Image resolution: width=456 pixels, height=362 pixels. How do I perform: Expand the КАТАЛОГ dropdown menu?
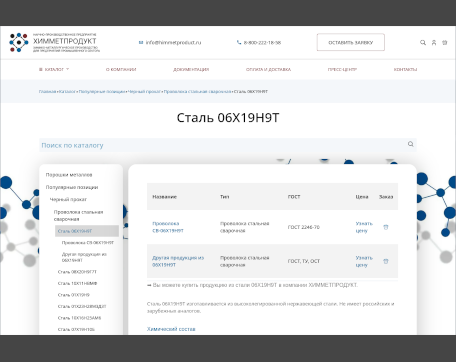tap(54, 69)
